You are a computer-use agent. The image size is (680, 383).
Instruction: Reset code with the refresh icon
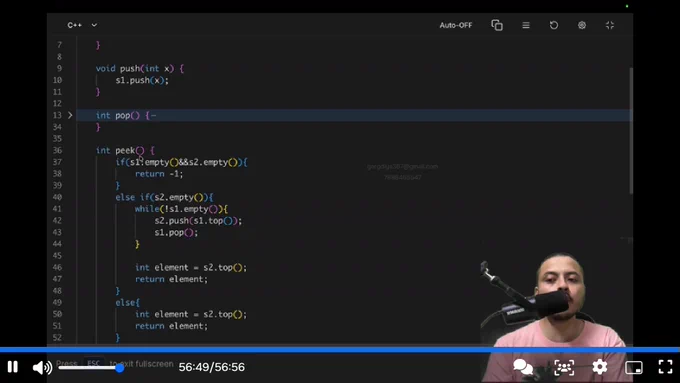(x=554, y=25)
